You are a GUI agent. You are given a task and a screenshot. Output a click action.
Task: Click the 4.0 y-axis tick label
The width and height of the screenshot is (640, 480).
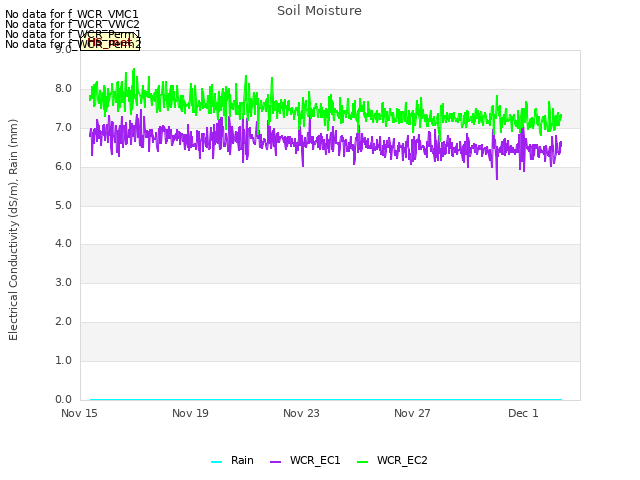point(63,244)
